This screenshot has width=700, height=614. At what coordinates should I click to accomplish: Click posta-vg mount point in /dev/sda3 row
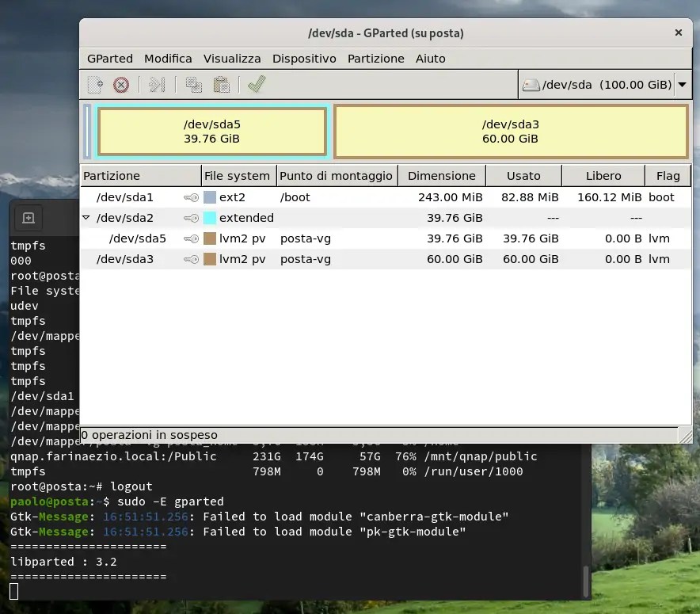click(306, 259)
